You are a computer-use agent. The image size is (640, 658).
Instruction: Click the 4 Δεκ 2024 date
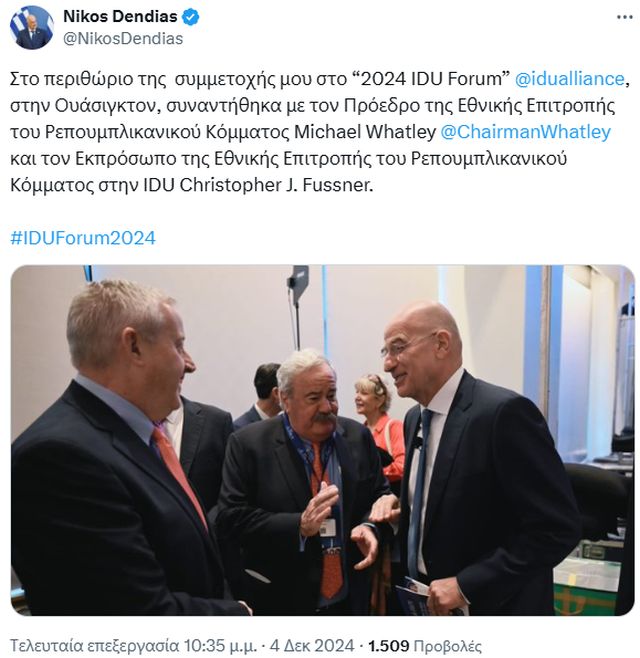click(x=312, y=645)
